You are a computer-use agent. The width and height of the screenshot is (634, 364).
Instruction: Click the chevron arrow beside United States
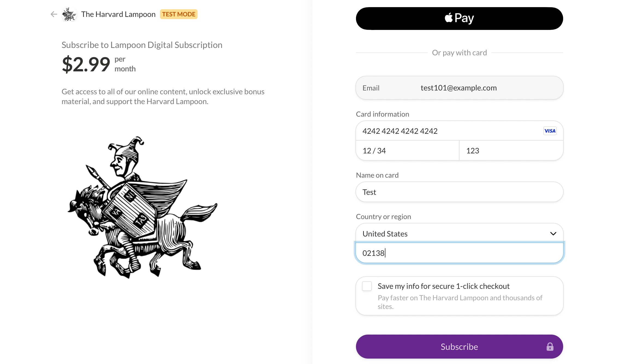[553, 234]
